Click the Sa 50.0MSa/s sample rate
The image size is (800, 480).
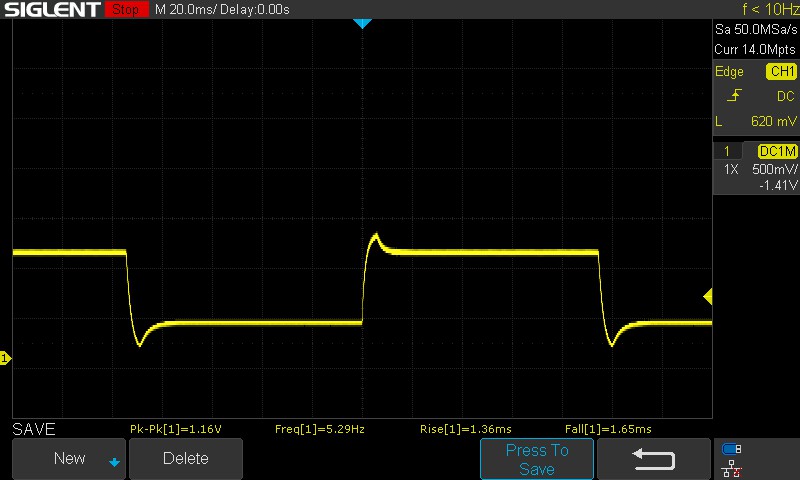tap(756, 30)
